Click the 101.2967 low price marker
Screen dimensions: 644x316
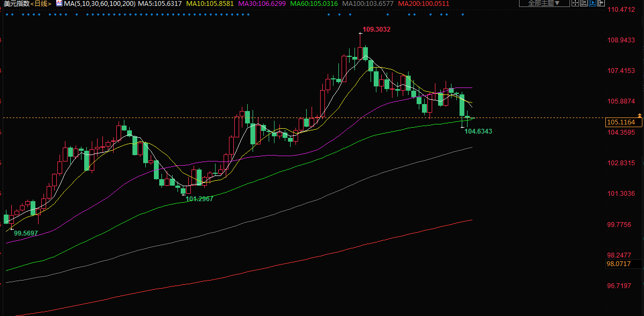[x=199, y=199]
